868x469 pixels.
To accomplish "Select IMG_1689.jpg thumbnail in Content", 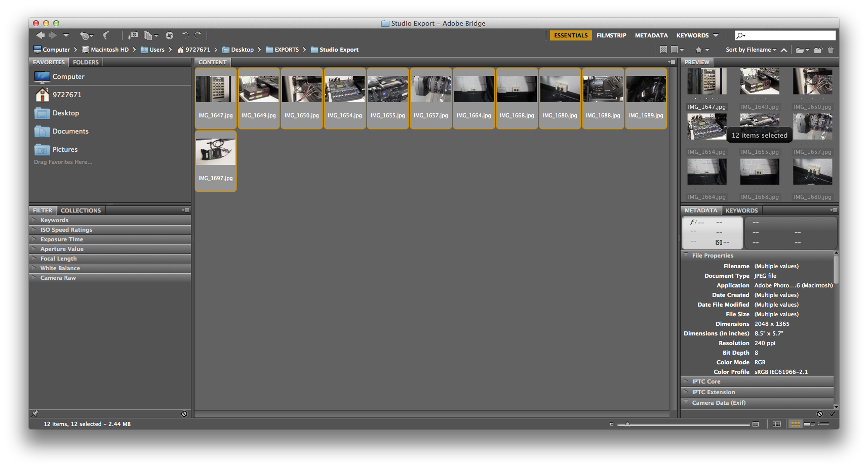I will pos(646,99).
